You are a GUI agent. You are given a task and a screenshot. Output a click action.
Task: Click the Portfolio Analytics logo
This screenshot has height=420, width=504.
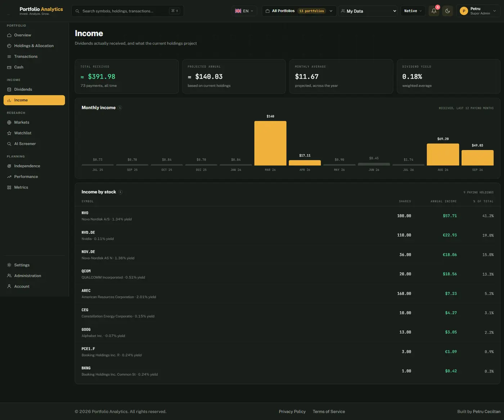(x=41, y=11)
